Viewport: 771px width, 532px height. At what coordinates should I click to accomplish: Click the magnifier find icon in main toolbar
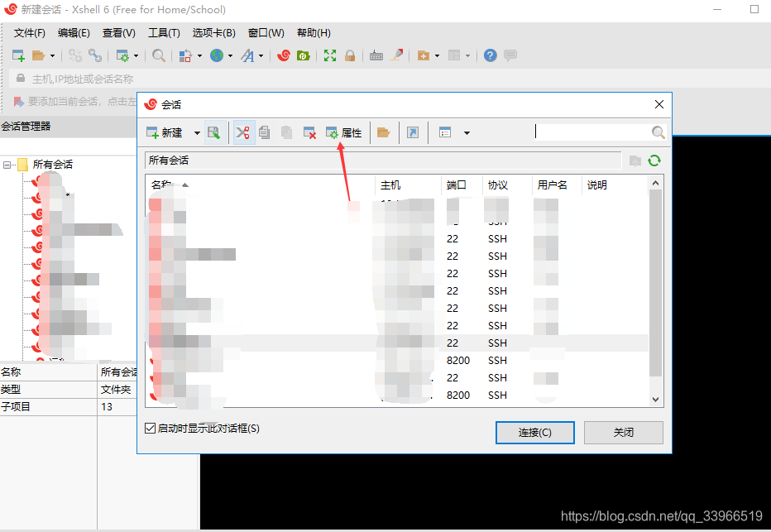click(x=158, y=55)
